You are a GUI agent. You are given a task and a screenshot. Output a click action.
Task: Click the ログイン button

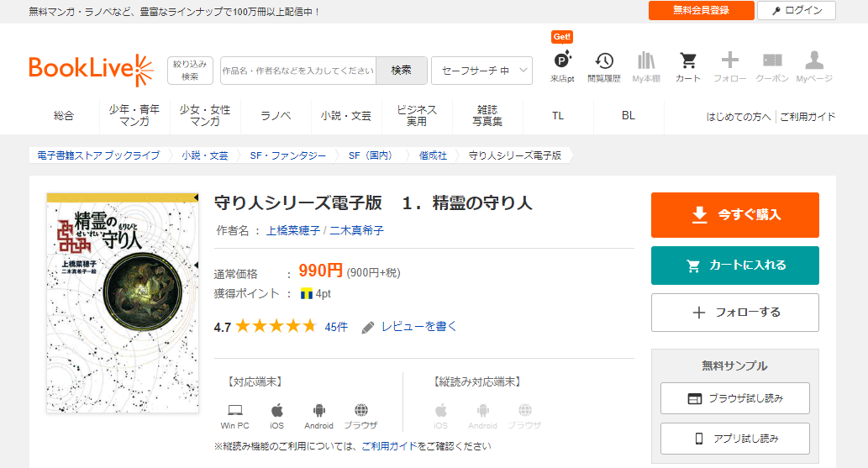[x=797, y=10]
